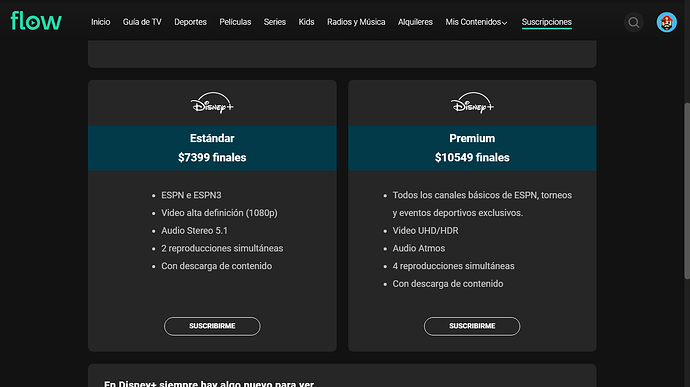Screen dimensions: 690x387
Task: Click 2 reproducciones simultáneas text
Action: [222, 248]
